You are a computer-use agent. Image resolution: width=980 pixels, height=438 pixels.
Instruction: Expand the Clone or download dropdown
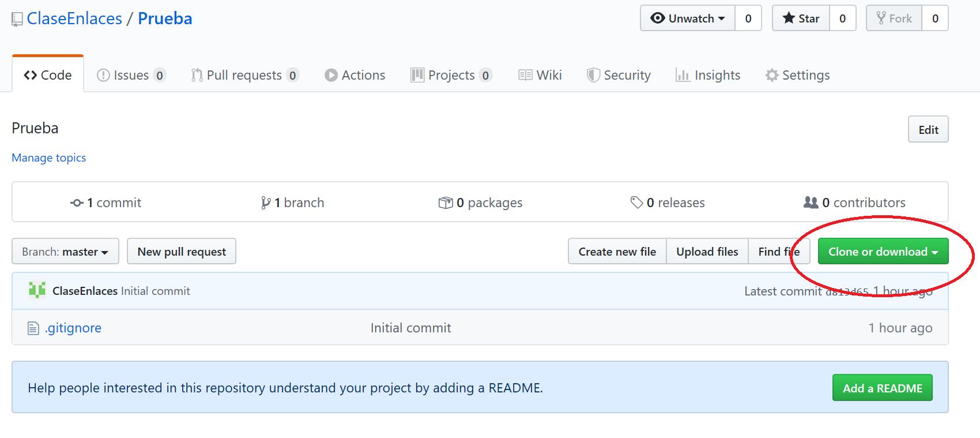tap(883, 252)
